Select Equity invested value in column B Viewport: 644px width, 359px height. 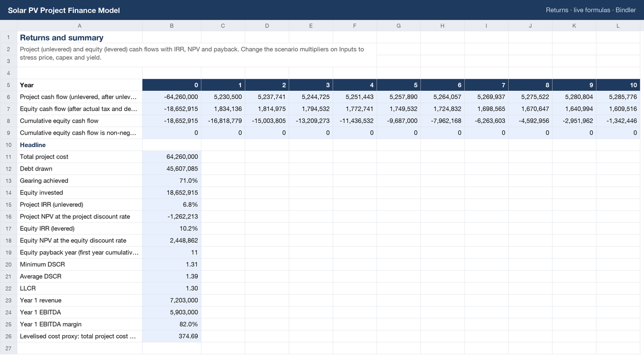point(172,192)
